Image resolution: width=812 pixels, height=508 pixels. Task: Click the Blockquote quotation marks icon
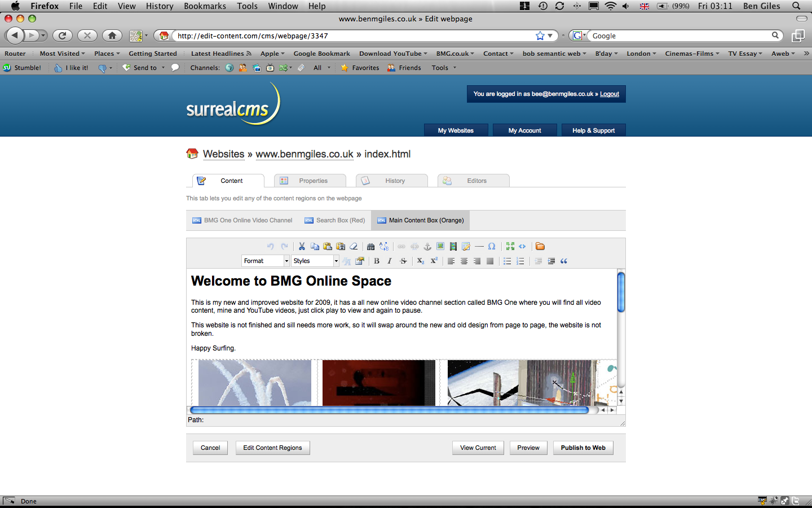564,261
